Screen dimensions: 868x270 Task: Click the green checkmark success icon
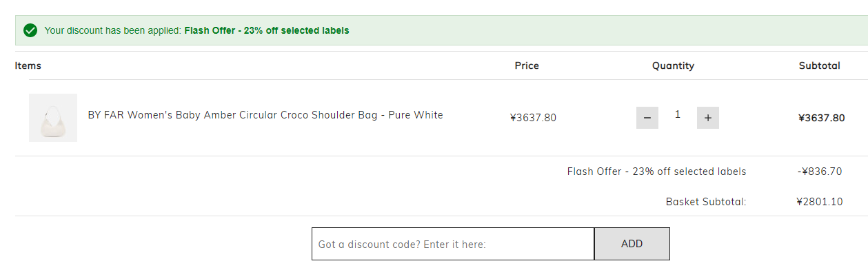(x=30, y=30)
